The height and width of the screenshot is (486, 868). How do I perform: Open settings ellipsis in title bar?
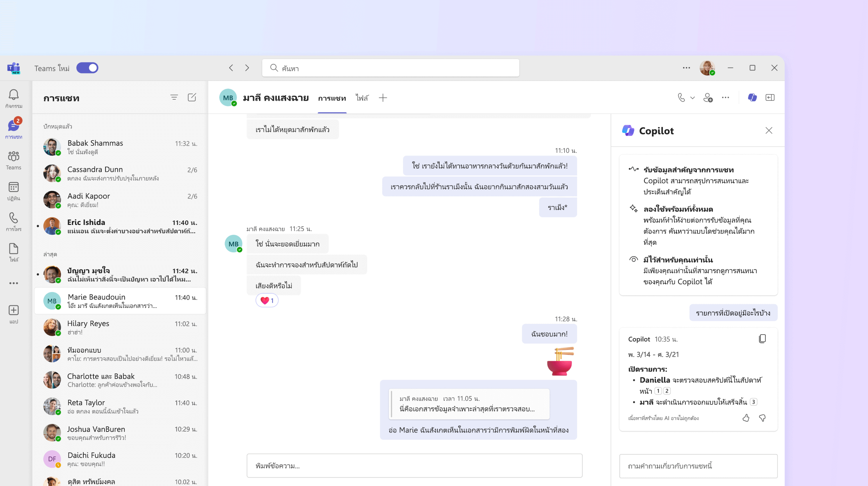pos(686,68)
